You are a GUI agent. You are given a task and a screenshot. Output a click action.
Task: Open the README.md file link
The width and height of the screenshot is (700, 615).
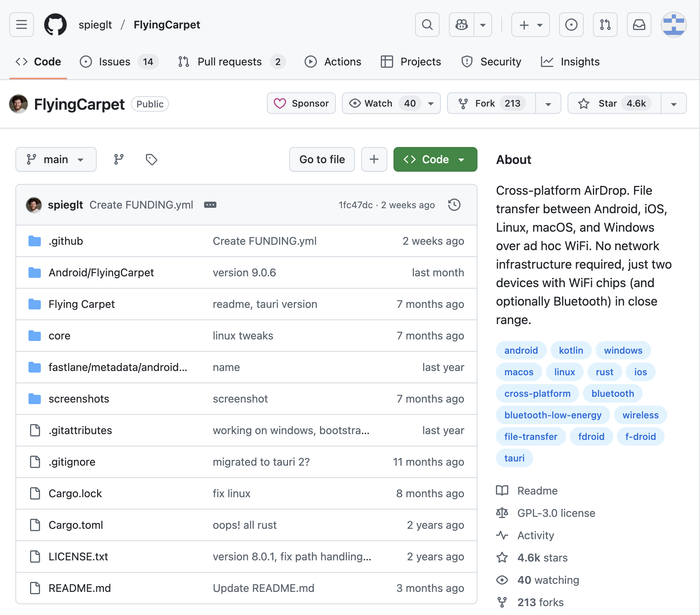(x=80, y=588)
